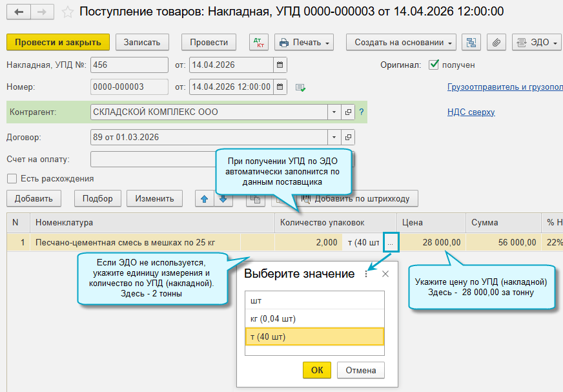Go back with the left arrow button
Viewport: 563px width, 392px height.
pos(19,12)
